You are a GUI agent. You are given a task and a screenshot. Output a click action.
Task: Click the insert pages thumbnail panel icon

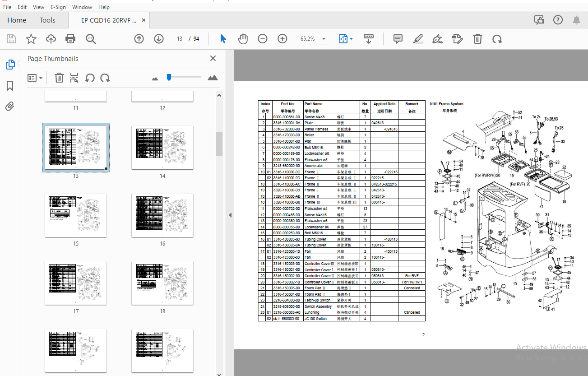point(74,78)
